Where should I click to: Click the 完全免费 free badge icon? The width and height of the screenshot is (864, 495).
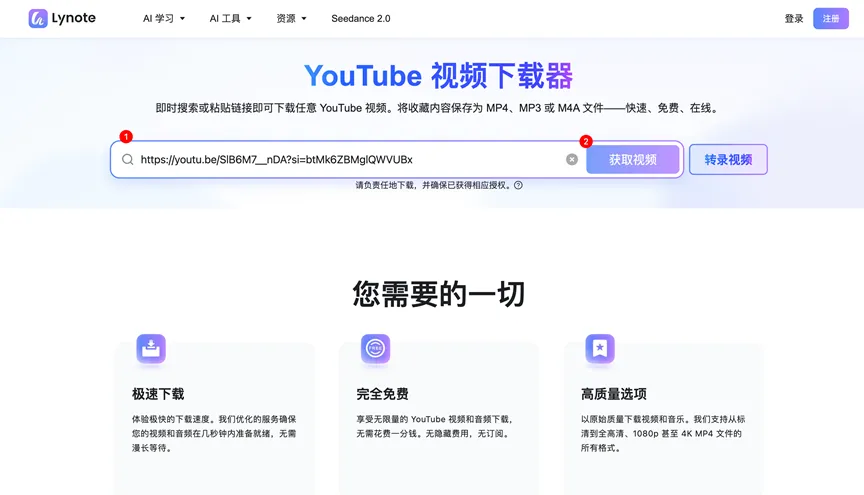pos(375,348)
